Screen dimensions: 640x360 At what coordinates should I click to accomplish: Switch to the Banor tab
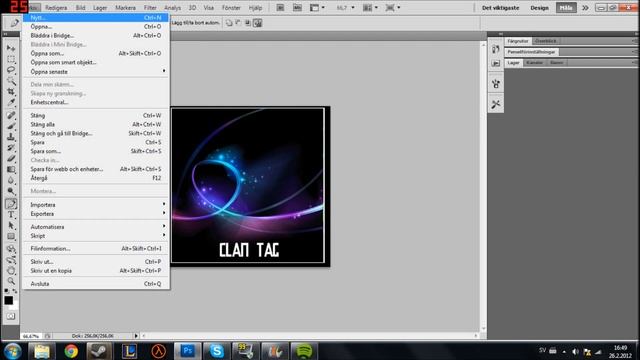pyautogui.click(x=556, y=62)
